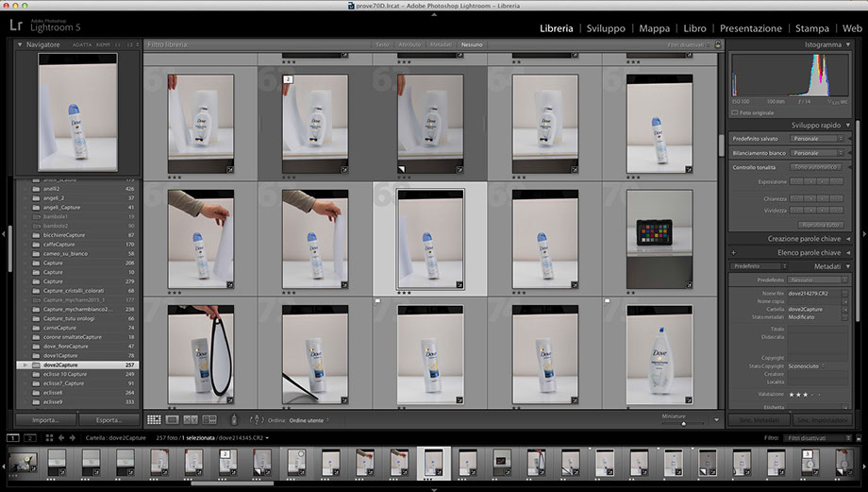Open Mappa module
The width and height of the screenshot is (868, 492).
coord(655,28)
